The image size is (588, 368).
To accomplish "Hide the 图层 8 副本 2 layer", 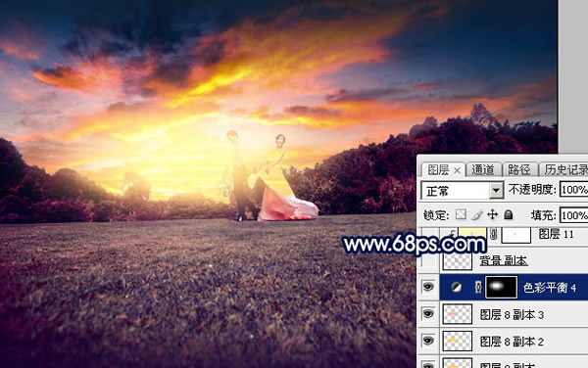I will pos(428,341).
